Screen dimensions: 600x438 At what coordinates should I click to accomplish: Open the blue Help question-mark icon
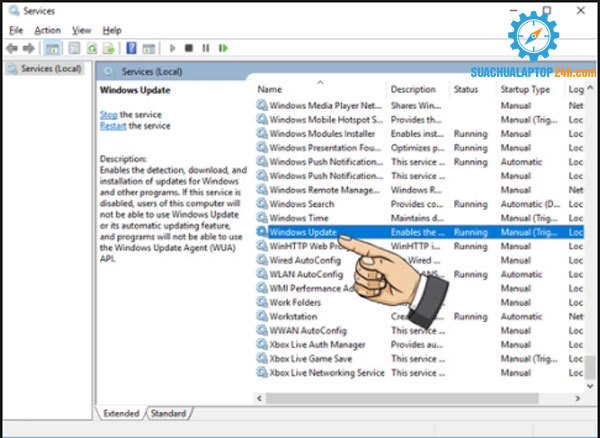[x=131, y=48]
